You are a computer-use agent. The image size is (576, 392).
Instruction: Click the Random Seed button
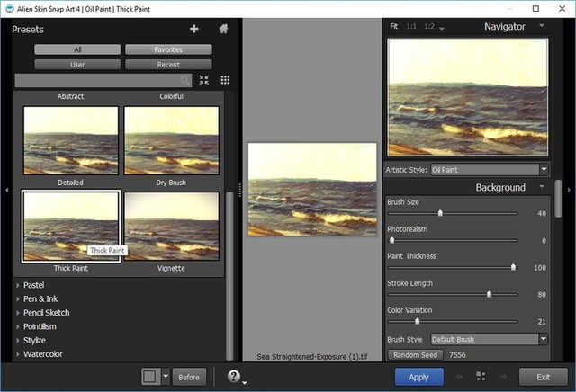tap(414, 354)
